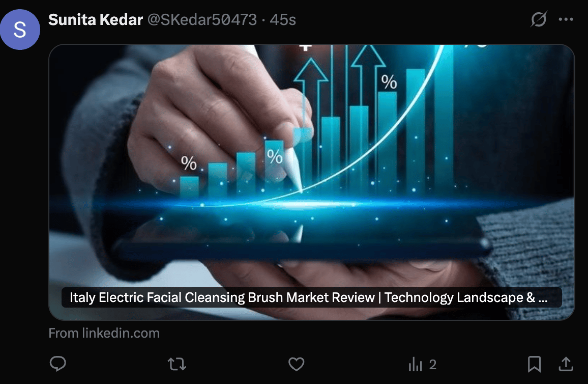588x384 pixels.
Task: Like the post with the heart icon
Action: 296,364
